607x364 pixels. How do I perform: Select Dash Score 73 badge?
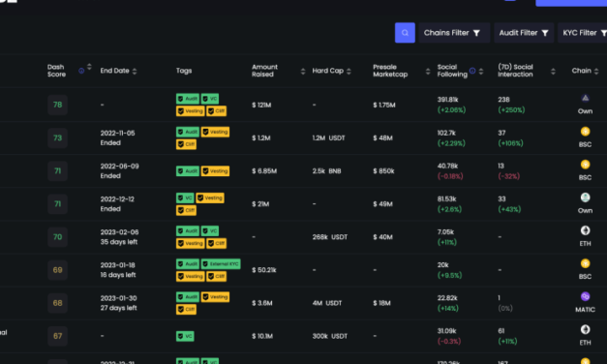pyautogui.click(x=58, y=137)
